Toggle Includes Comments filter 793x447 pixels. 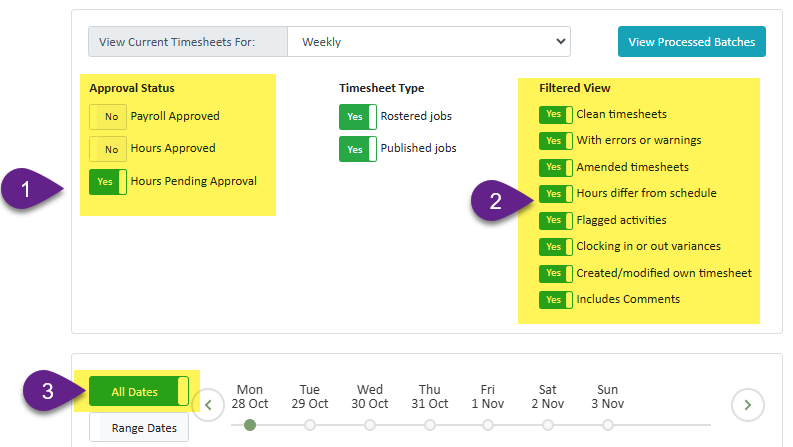556,300
